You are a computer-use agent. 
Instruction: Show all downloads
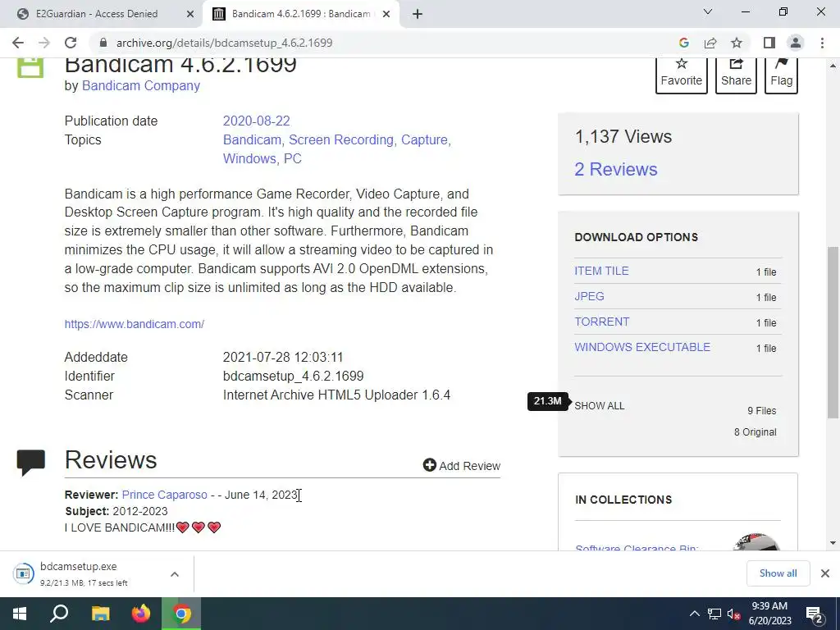pyautogui.click(x=778, y=573)
